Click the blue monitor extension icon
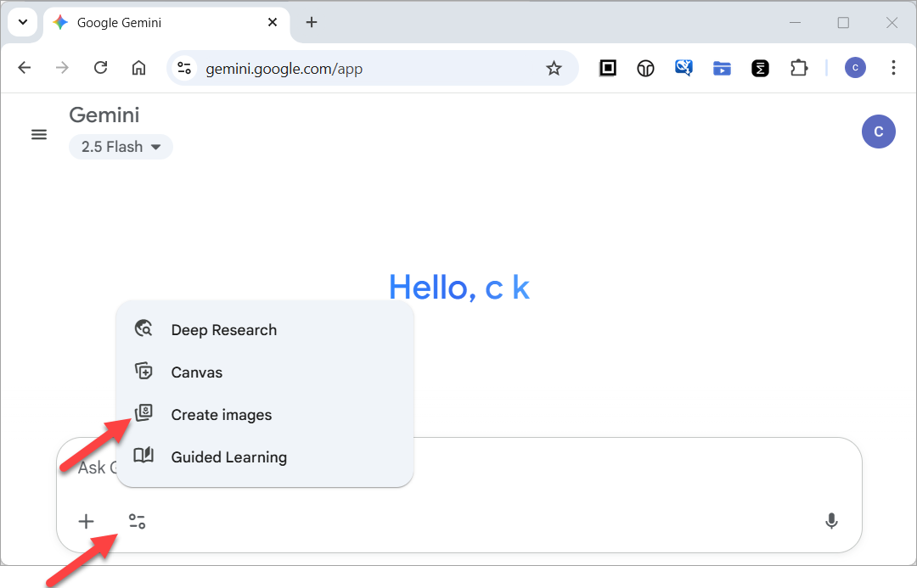 pyautogui.click(x=684, y=69)
